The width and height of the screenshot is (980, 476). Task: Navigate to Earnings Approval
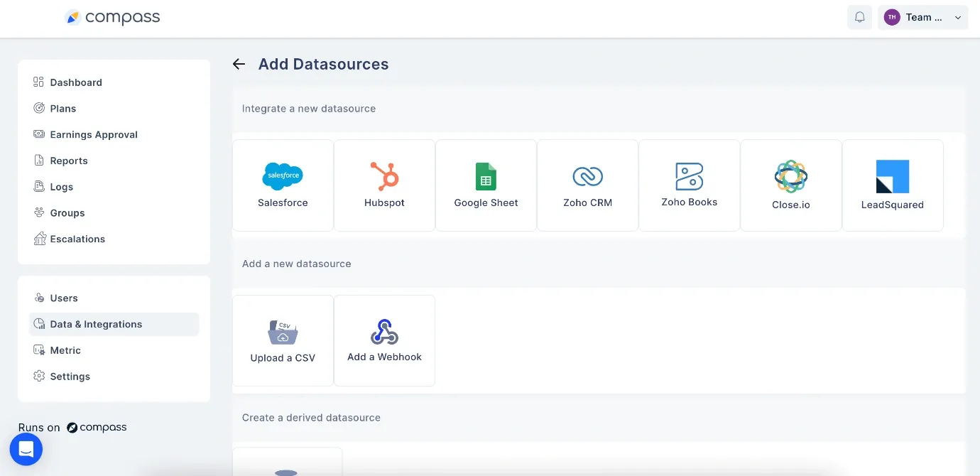tap(94, 134)
